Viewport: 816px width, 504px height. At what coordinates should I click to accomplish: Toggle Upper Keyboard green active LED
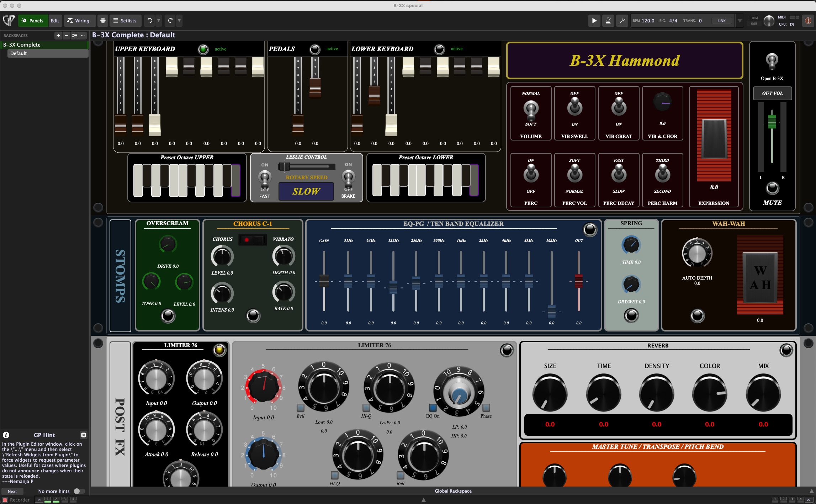point(203,49)
